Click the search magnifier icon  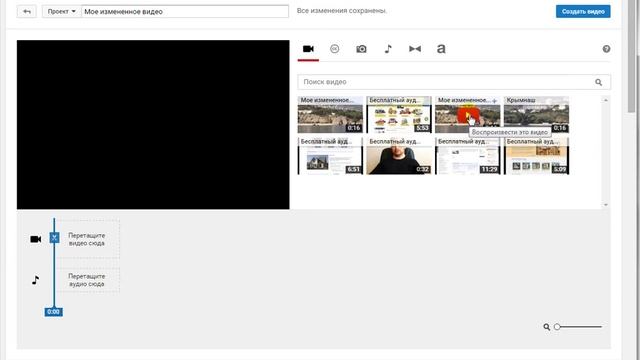point(598,82)
